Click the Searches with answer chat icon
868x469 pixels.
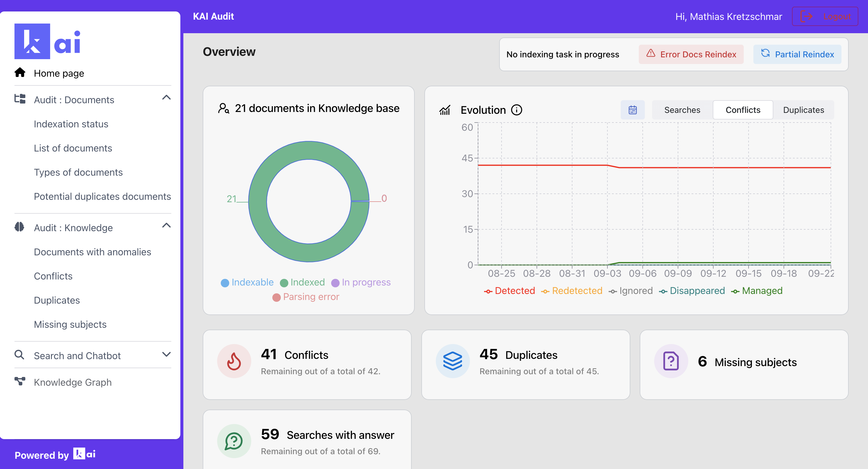(x=234, y=441)
